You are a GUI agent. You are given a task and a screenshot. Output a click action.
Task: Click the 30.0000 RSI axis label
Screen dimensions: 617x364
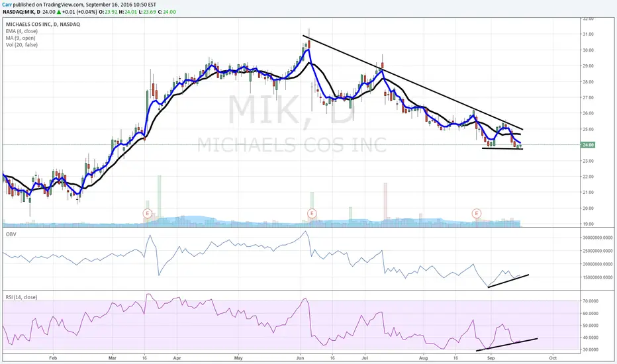click(591, 349)
